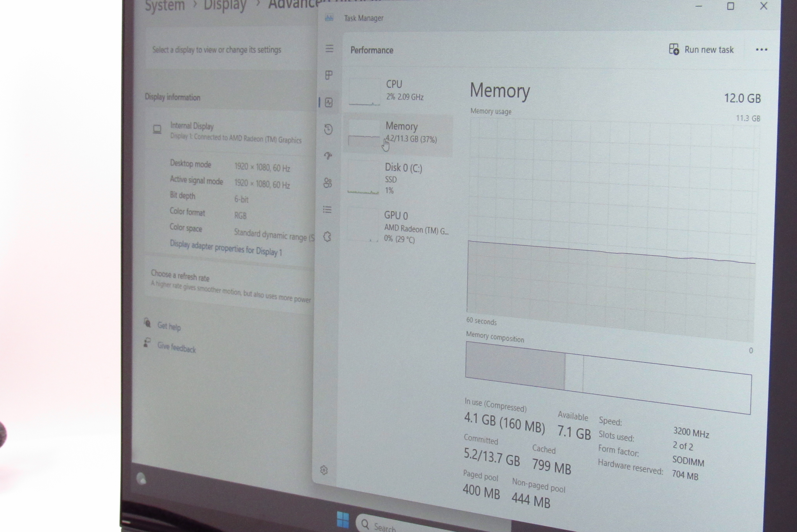This screenshot has height=532, width=797.
Task: Open the Details page icon
Action: pyautogui.click(x=327, y=210)
